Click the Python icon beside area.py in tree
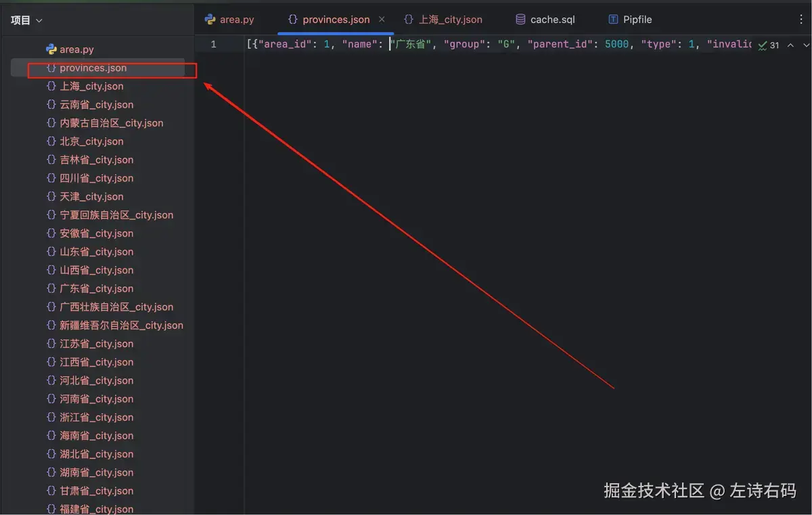The width and height of the screenshot is (812, 515). 50,49
